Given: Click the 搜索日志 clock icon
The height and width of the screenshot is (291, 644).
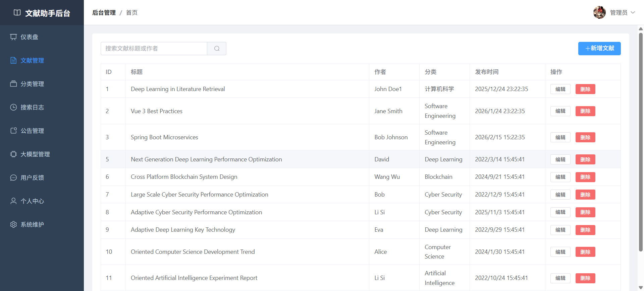Looking at the screenshot, I should tap(13, 107).
